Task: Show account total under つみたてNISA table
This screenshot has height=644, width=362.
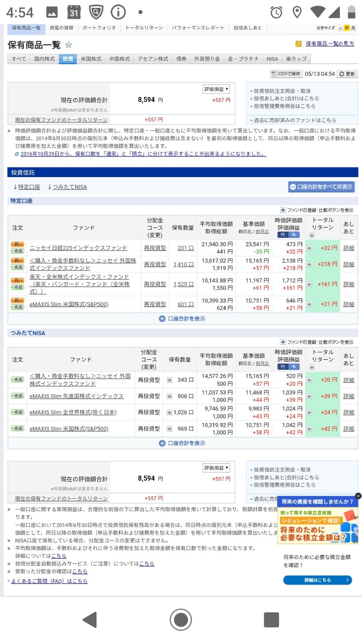Action: coord(182,443)
